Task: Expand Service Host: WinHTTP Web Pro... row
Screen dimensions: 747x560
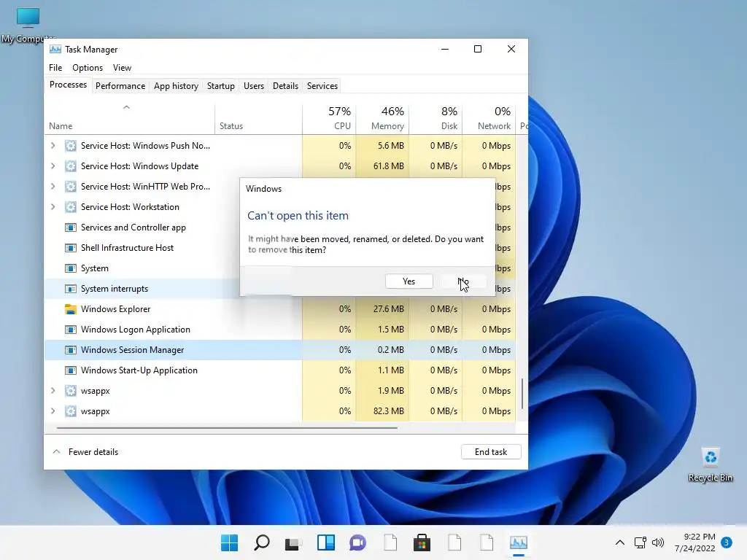Action: pos(53,187)
